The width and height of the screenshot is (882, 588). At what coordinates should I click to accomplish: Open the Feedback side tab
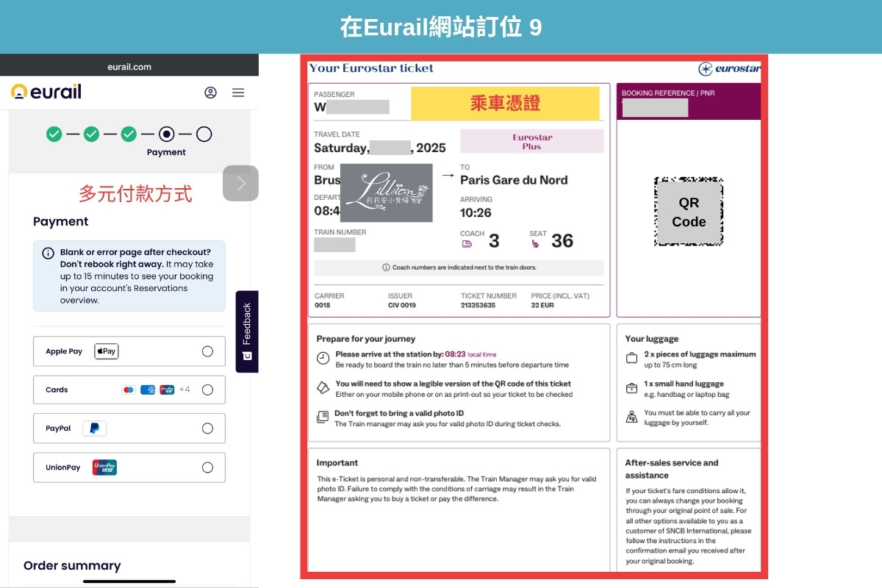tap(247, 331)
